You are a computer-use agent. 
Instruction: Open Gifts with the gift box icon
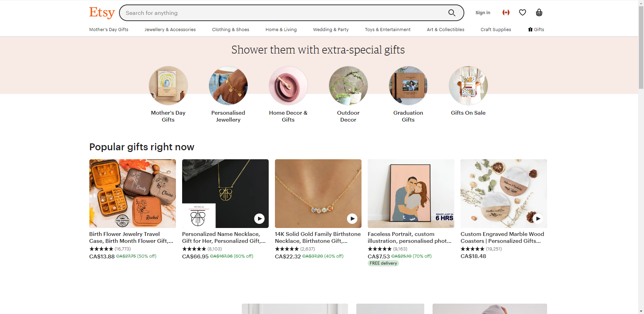(536, 29)
